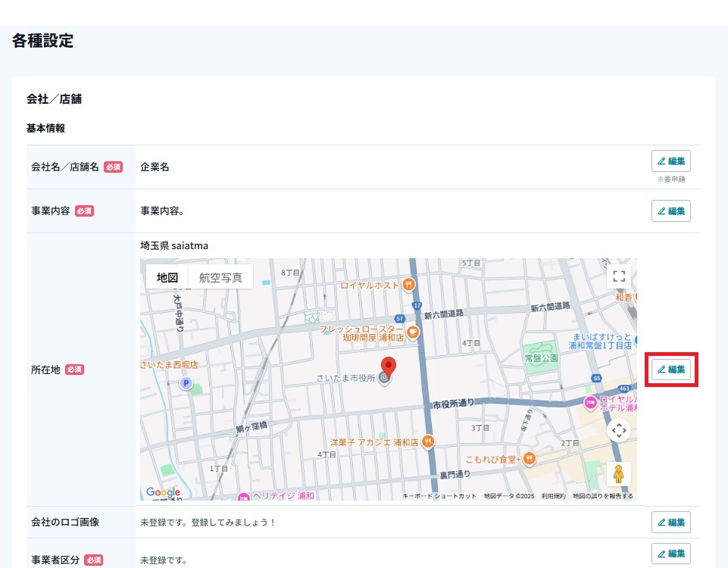Open キーボード ショートカット map link

(439, 496)
